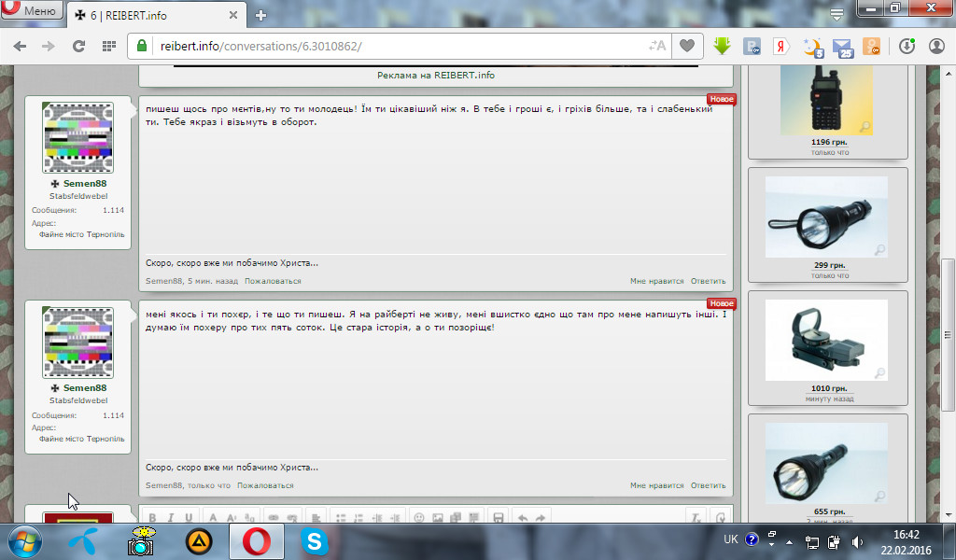
Task: Open the Yandex extension icon
Action: point(781,47)
